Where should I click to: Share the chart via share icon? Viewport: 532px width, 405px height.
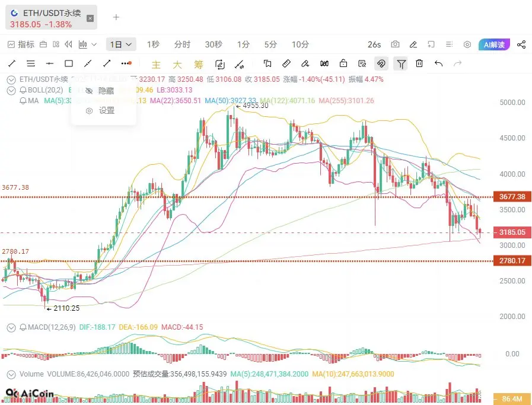tap(521, 44)
